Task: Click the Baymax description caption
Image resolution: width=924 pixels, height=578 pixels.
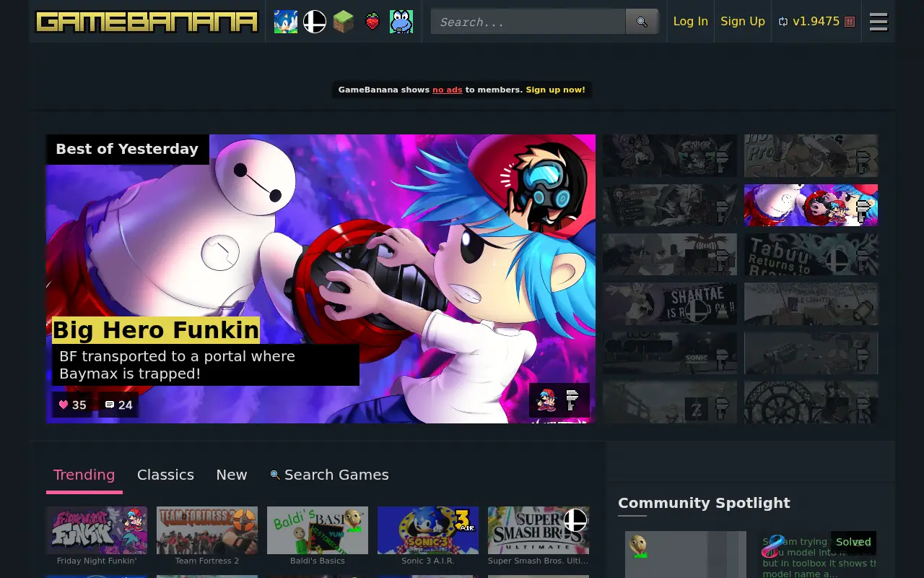Action: coord(206,365)
